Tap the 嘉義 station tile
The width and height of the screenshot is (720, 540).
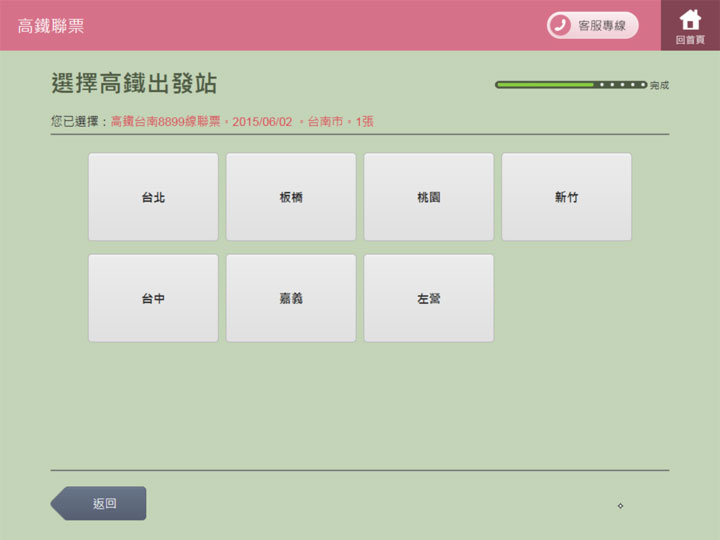click(x=291, y=298)
